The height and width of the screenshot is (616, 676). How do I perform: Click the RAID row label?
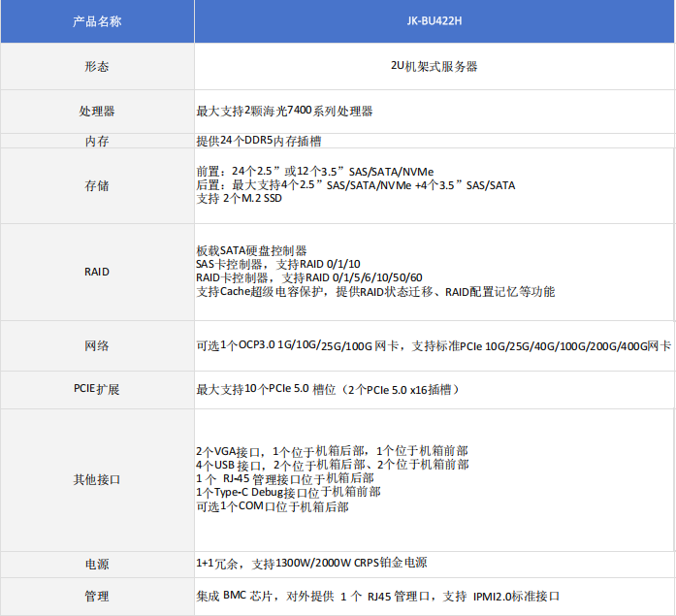97,272
